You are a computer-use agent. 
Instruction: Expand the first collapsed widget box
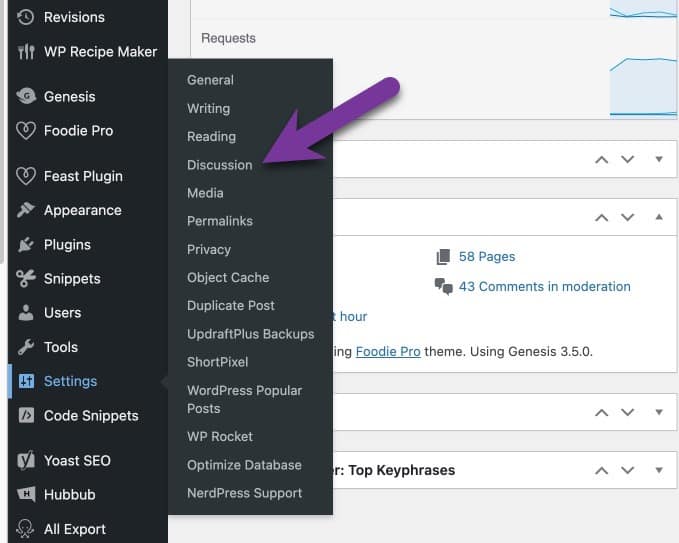(659, 159)
